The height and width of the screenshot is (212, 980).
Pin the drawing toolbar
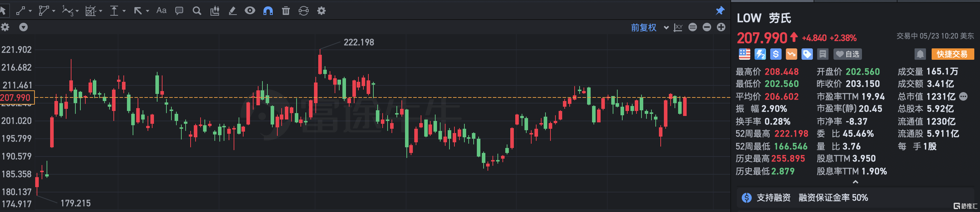tap(720, 11)
